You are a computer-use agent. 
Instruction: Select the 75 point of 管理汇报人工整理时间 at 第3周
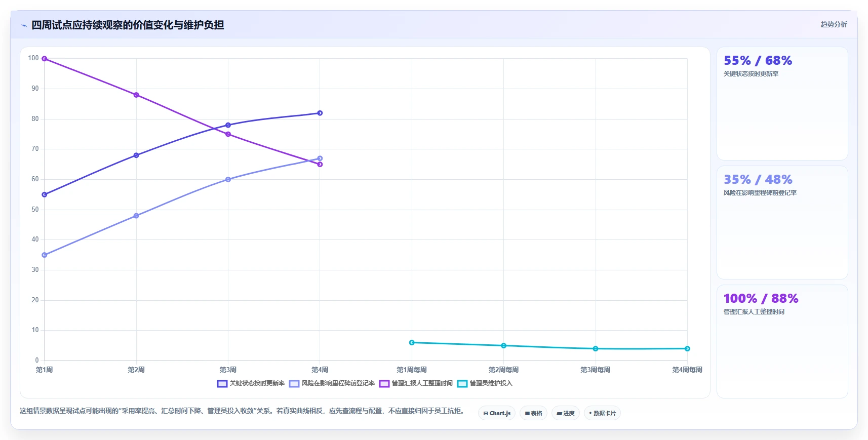228,134
